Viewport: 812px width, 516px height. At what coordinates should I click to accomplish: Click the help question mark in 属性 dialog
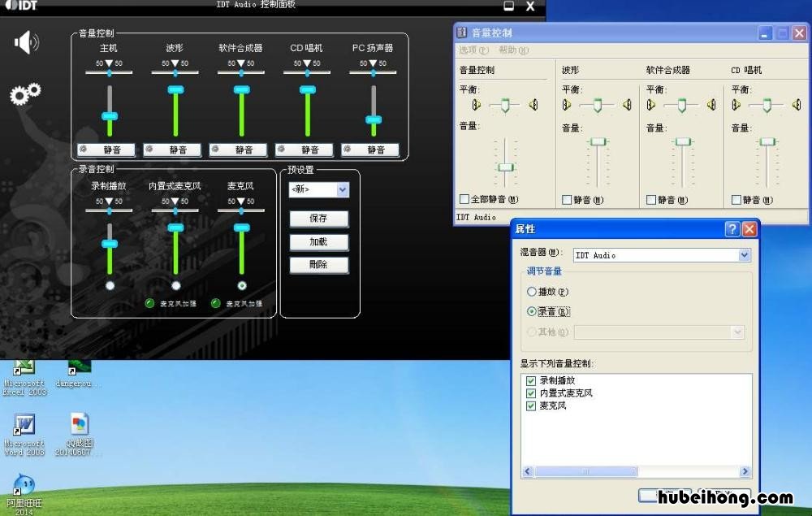click(x=732, y=229)
